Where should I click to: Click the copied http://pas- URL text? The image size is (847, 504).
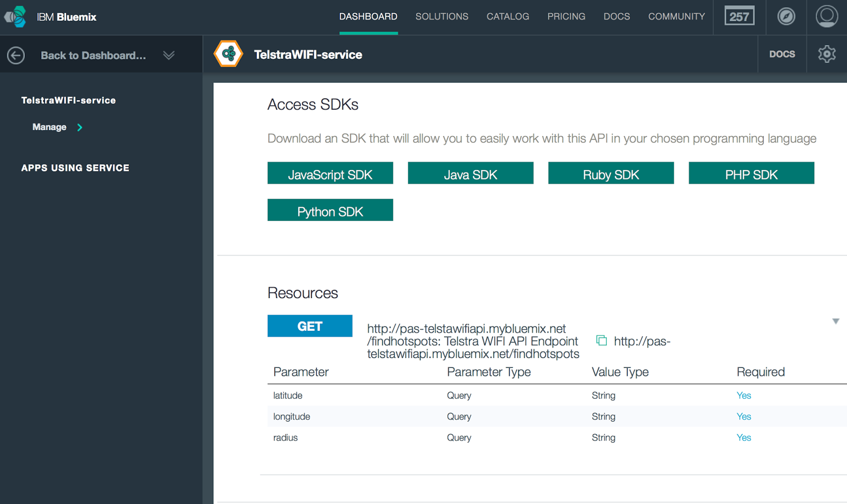[x=642, y=341]
